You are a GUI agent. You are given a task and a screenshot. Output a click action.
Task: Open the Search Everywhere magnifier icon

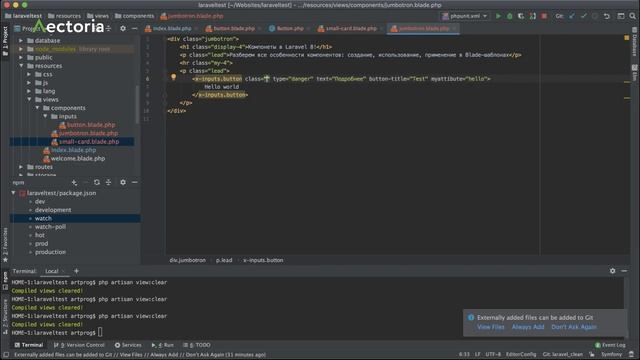(x=632, y=16)
